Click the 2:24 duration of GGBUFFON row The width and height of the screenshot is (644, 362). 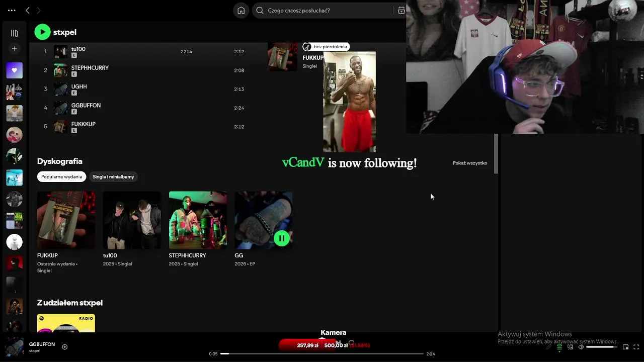[x=239, y=108]
